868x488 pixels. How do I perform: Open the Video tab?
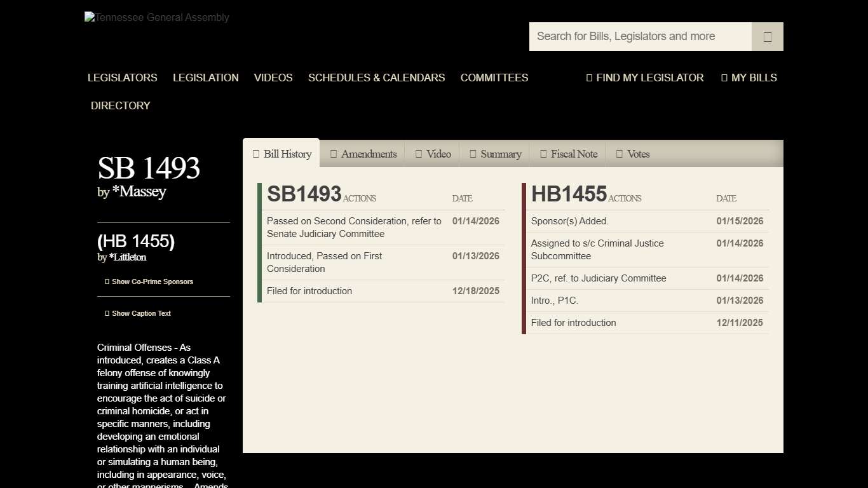click(x=433, y=154)
